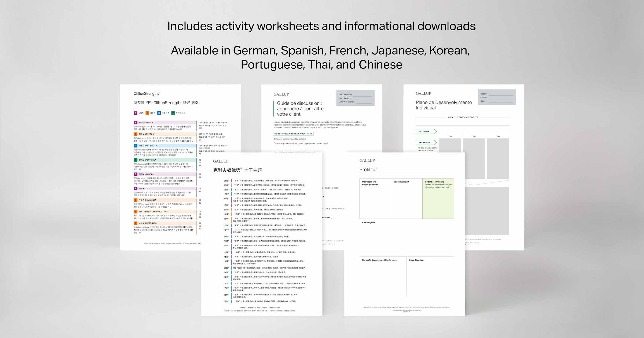The width and height of the screenshot is (644, 338).
Task: Click the Date de la séance field
Action: (355, 102)
